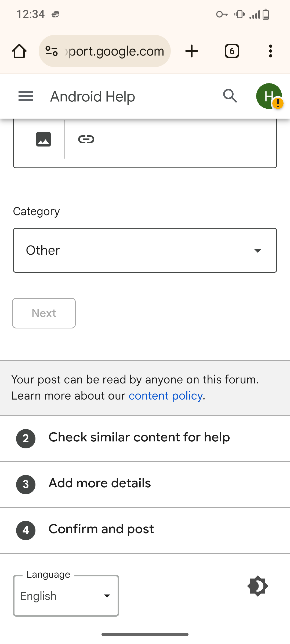Open the account avatar labeled H
Screen dimensions: 290x644
tap(269, 96)
